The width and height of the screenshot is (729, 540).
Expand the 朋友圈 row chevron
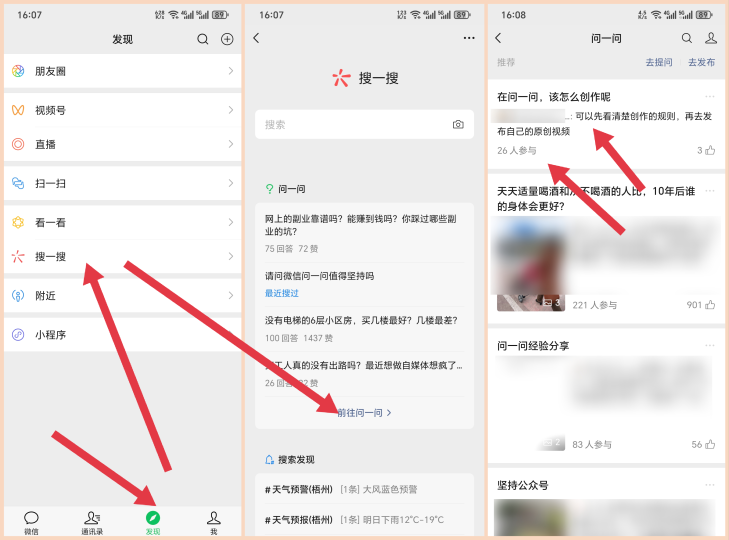[x=231, y=71]
